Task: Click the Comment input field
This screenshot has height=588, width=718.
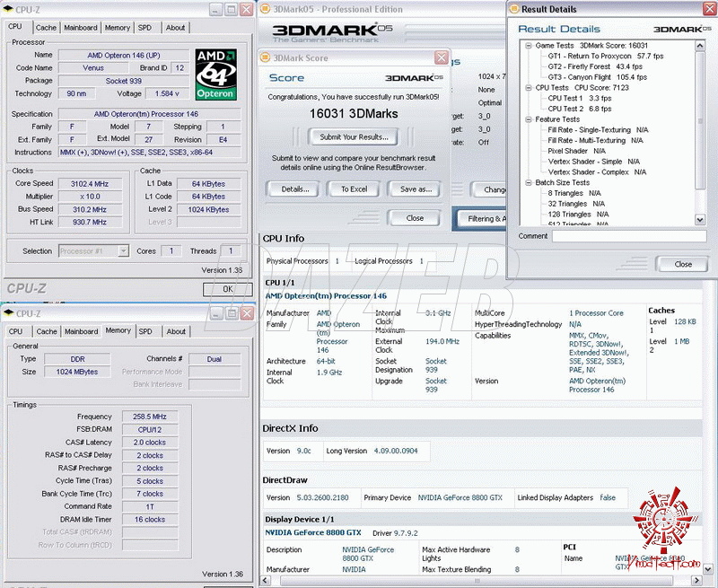Action: (x=629, y=236)
